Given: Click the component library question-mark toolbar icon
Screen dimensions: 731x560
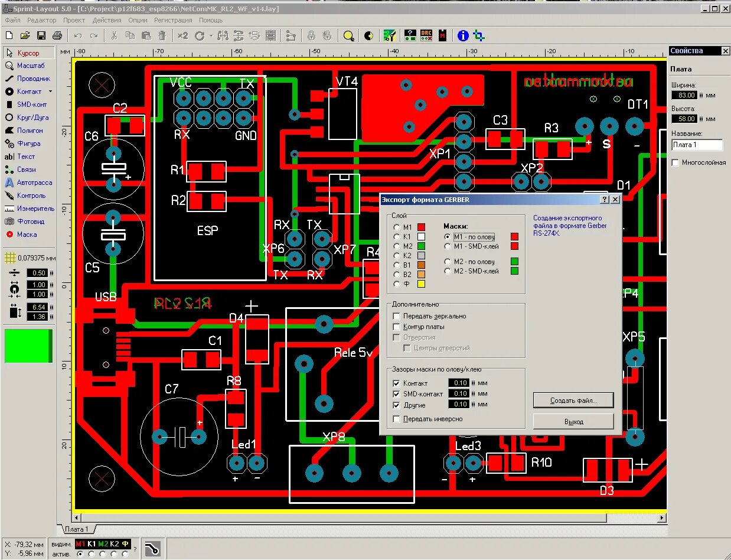Looking at the screenshot, I should click(410, 36).
